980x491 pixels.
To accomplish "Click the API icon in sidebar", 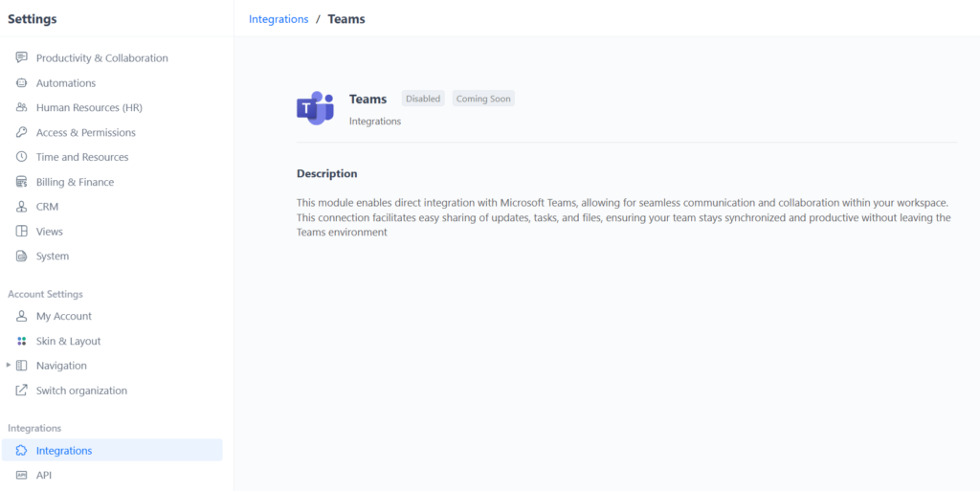I will (21, 476).
